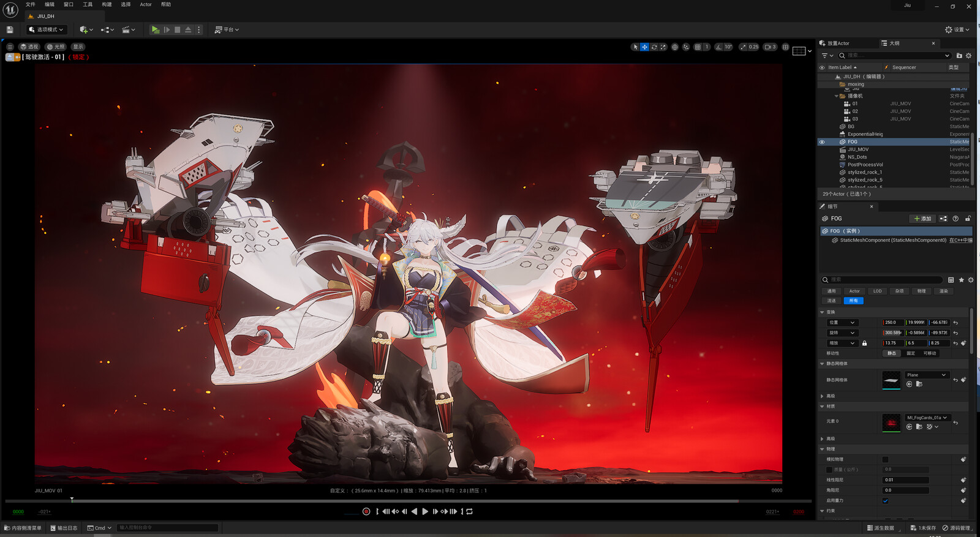Select the Translate (move) tool in the viewport
Viewport: 980px width, 537px height.
[644, 47]
